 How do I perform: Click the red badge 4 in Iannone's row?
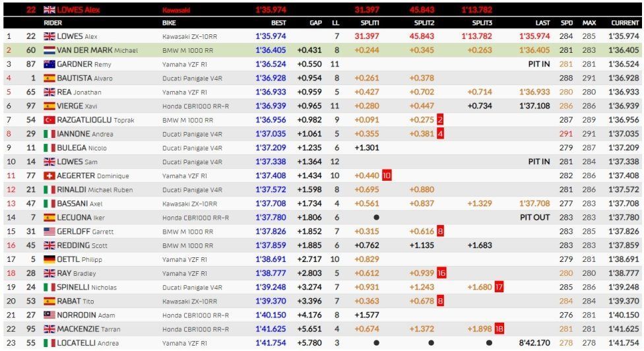tap(440, 134)
